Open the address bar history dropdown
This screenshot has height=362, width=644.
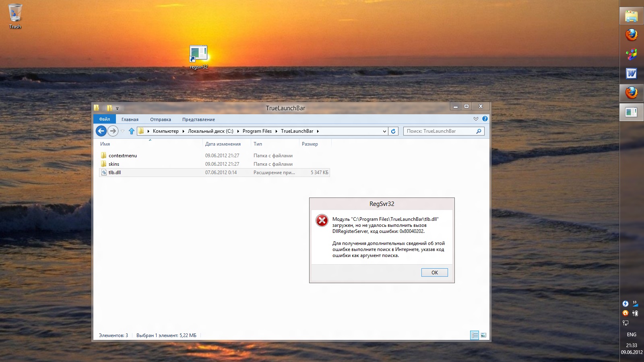(x=384, y=131)
